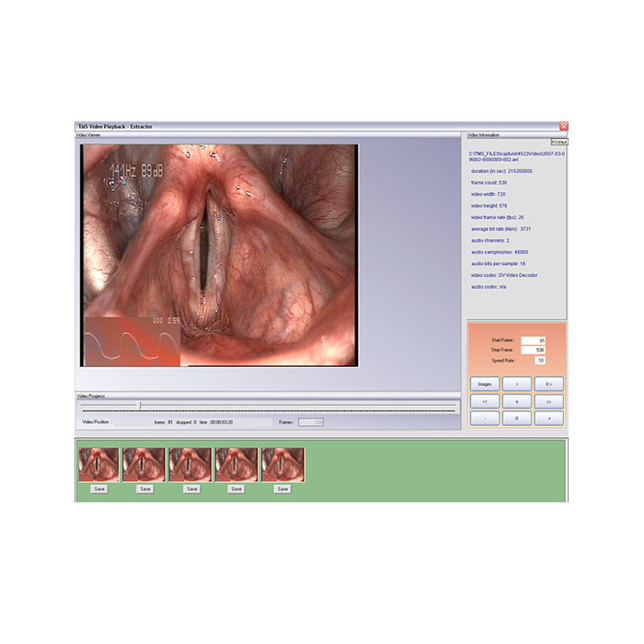Click the pause-play (II>) step button
644x644 pixels.
(548, 384)
